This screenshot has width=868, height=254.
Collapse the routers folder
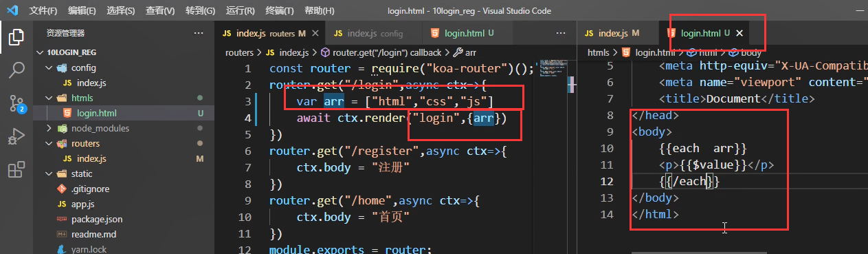85,143
